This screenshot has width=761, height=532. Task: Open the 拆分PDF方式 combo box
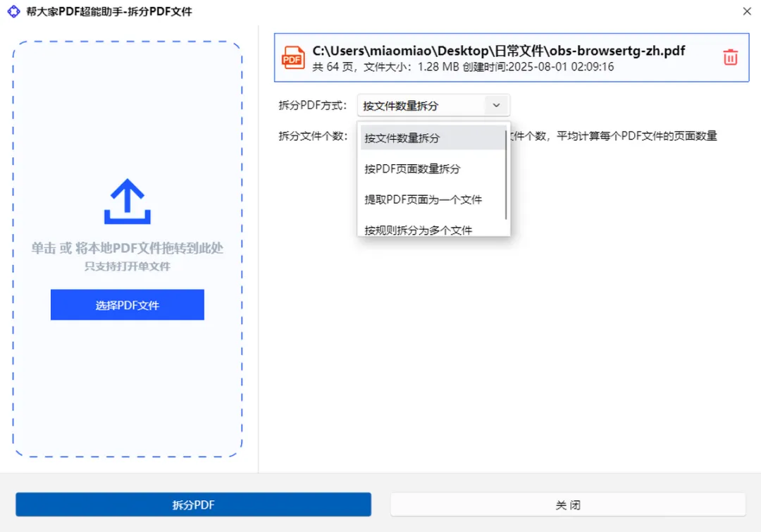pos(433,105)
